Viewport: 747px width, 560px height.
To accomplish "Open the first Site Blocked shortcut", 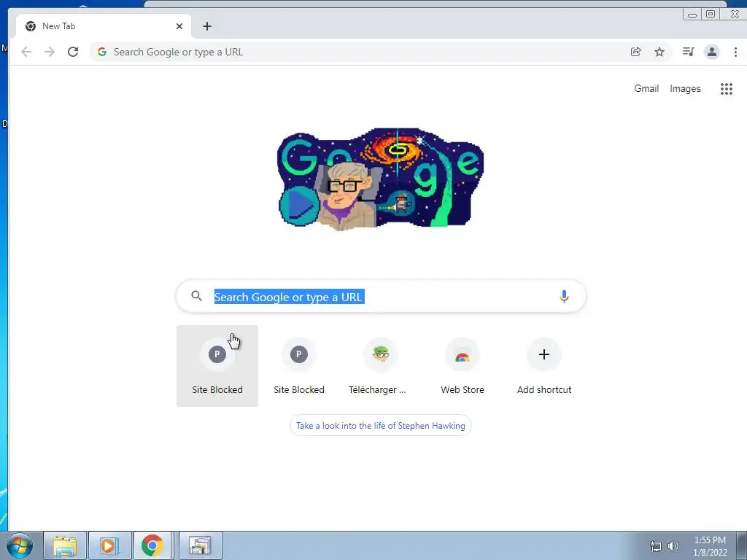I will coord(217,366).
